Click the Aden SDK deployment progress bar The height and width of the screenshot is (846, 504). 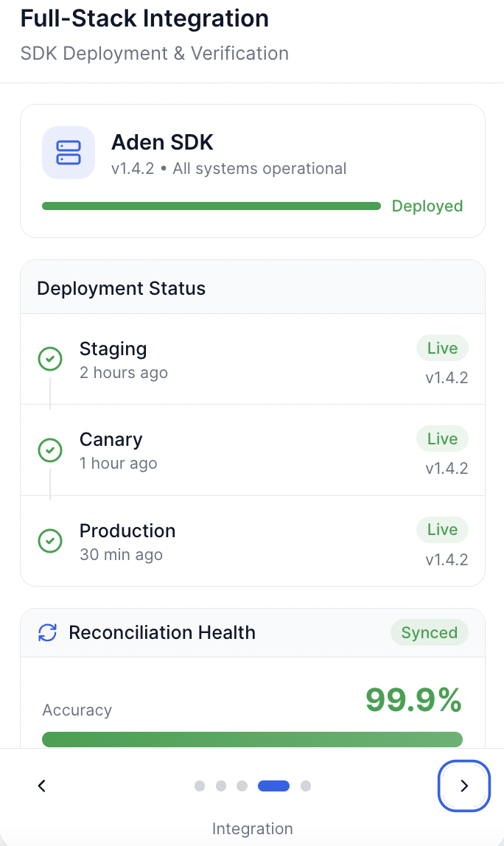click(211, 206)
